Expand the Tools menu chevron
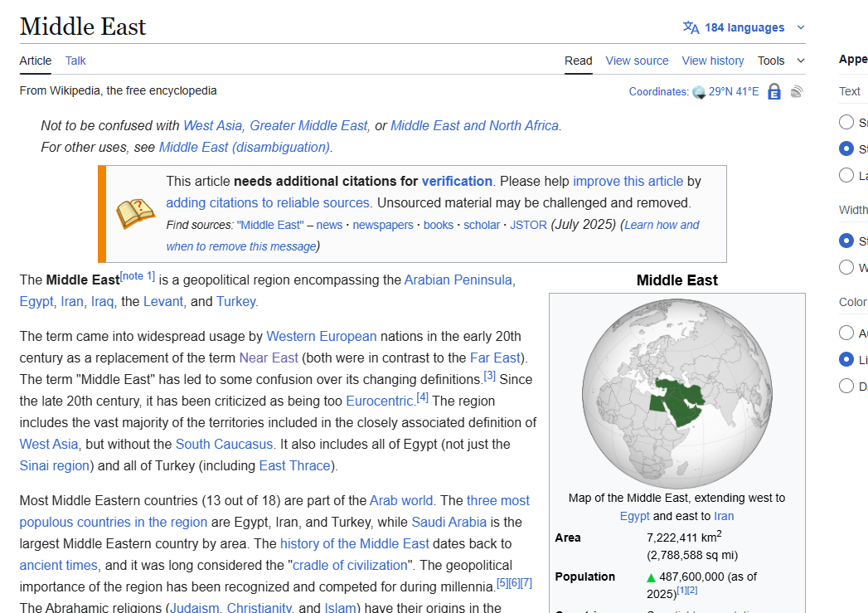 pyautogui.click(x=801, y=61)
